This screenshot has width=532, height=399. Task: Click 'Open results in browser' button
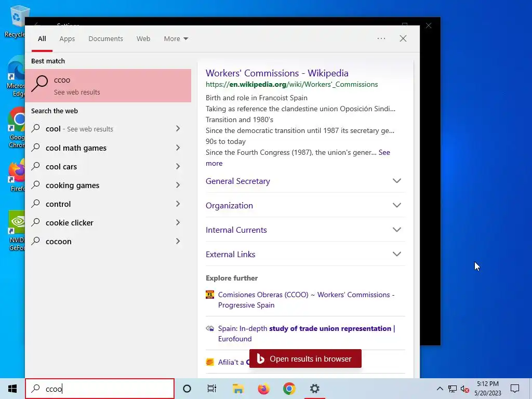[x=305, y=358]
